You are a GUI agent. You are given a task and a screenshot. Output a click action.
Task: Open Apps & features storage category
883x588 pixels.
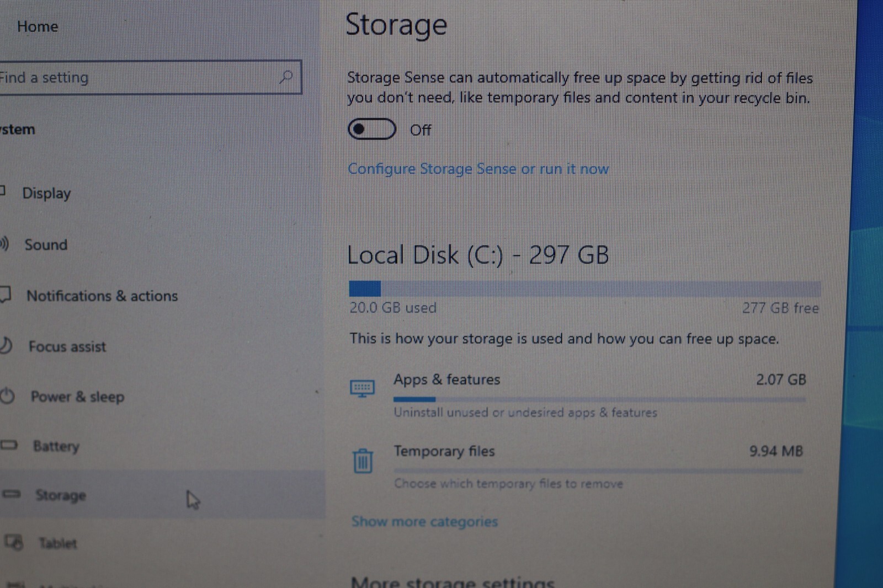pyautogui.click(x=578, y=395)
